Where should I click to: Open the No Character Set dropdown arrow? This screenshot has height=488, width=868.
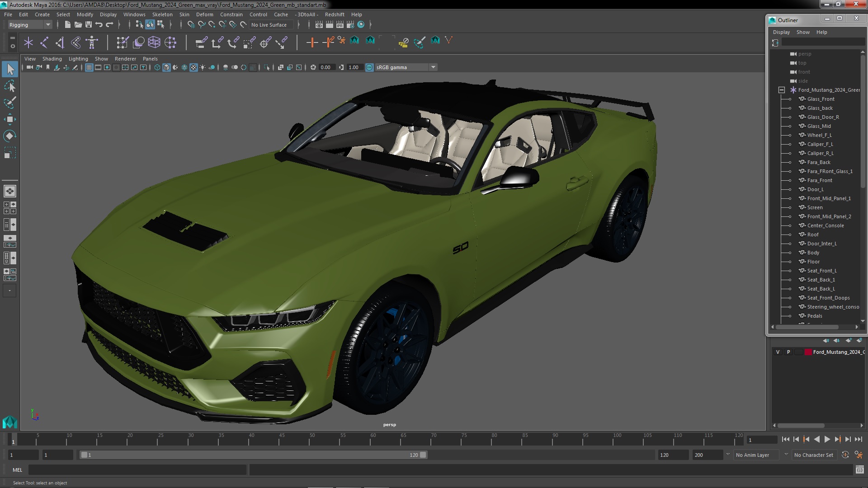pyautogui.click(x=786, y=455)
